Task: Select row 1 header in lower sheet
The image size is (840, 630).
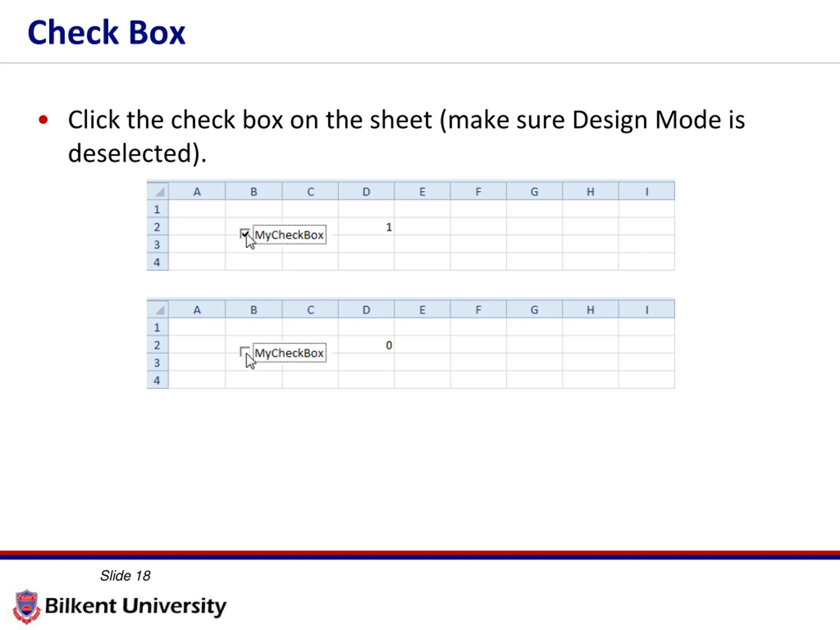Action: [x=157, y=327]
